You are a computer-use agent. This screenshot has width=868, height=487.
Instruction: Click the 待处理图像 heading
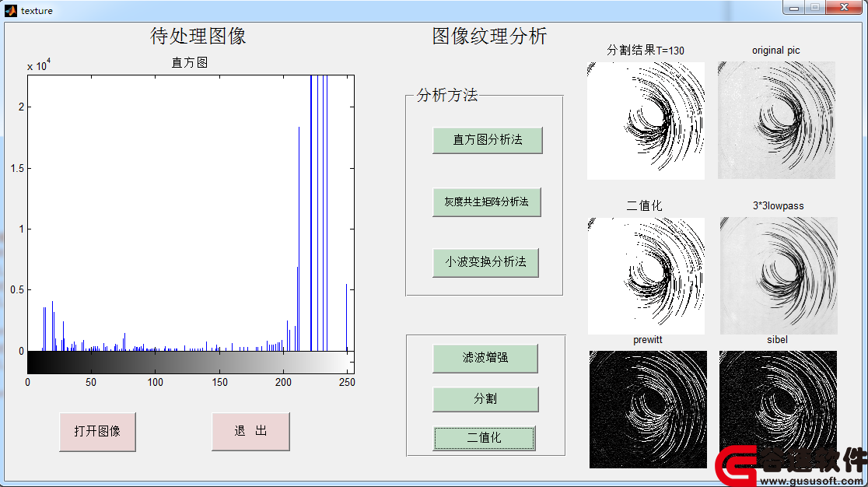[x=198, y=36]
